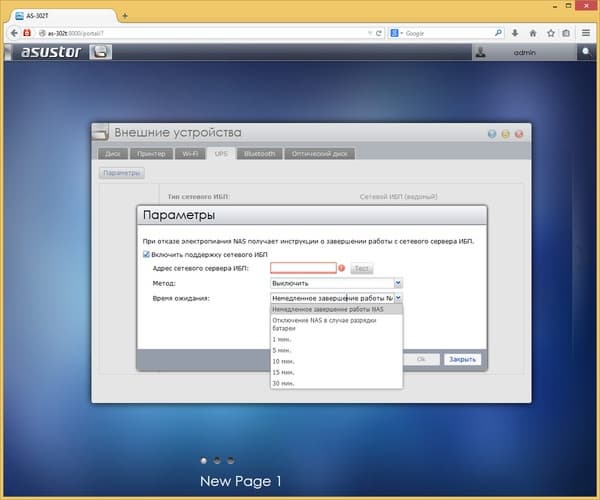Choose 15 мин. wait time option
Image resolution: width=600 pixels, height=500 pixels.
(x=336, y=373)
